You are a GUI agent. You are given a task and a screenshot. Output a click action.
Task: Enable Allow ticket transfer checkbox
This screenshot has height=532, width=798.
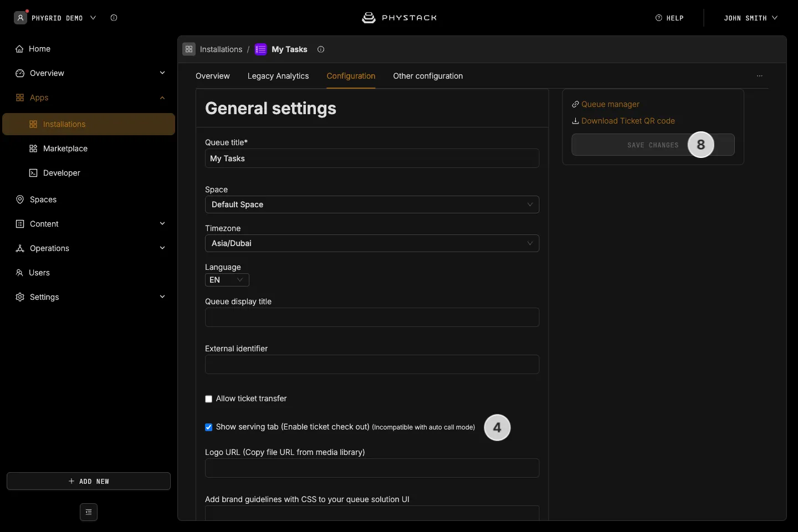[x=208, y=399]
